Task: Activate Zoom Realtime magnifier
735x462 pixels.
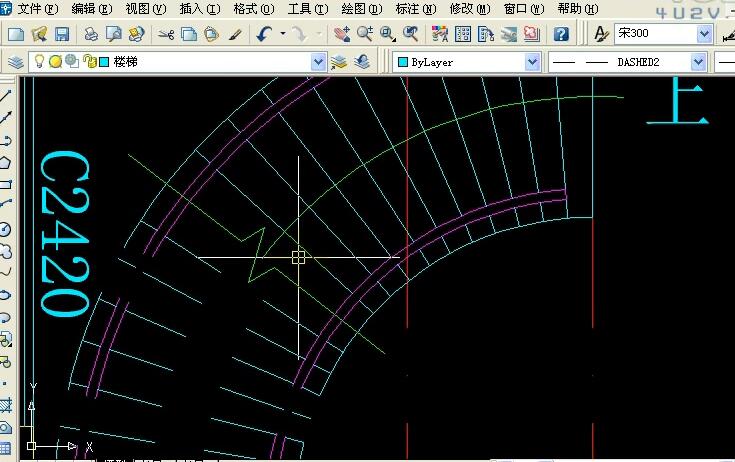Action: click(x=365, y=34)
